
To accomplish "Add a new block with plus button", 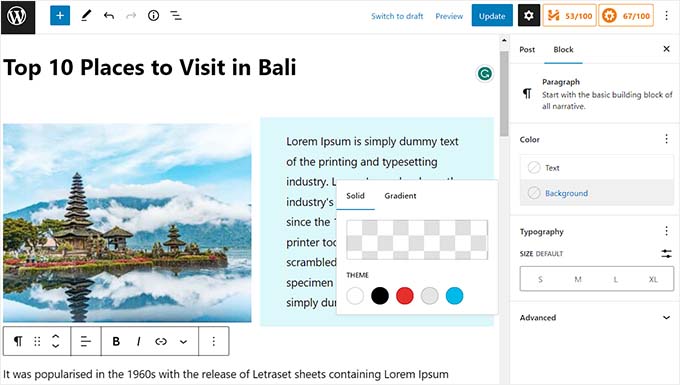I will click(x=60, y=16).
